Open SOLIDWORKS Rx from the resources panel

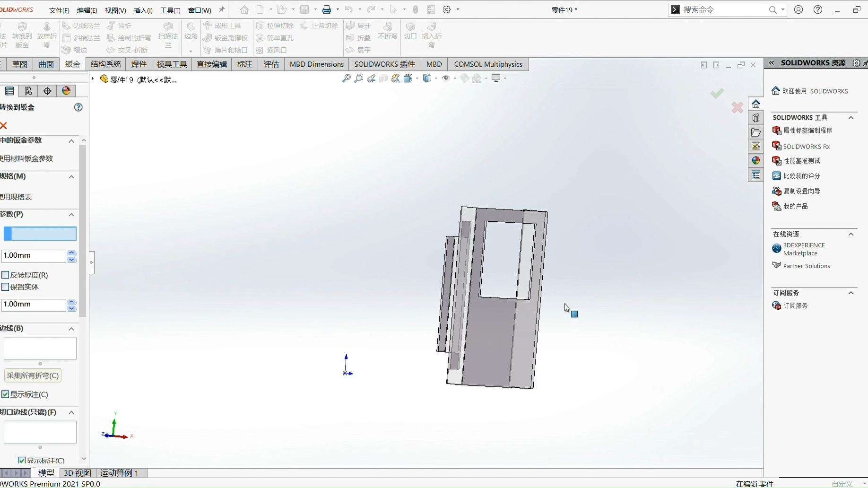pos(807,146)
